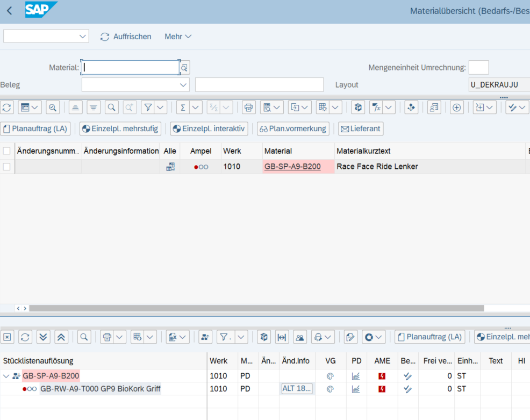The image size is (530, 420).
Task: Open the Beleg dropdown
Action: pyautogui.click(x=183, y=85)
